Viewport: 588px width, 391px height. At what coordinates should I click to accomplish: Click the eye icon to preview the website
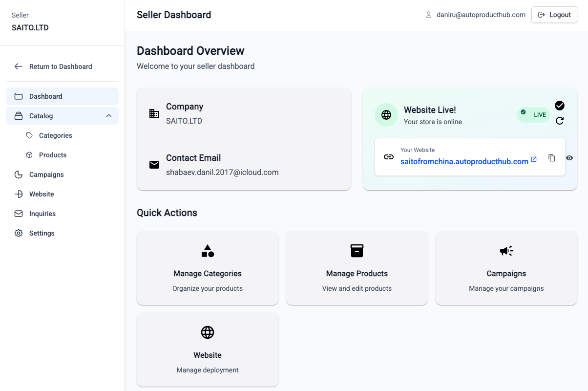click(x=569, y=157)
